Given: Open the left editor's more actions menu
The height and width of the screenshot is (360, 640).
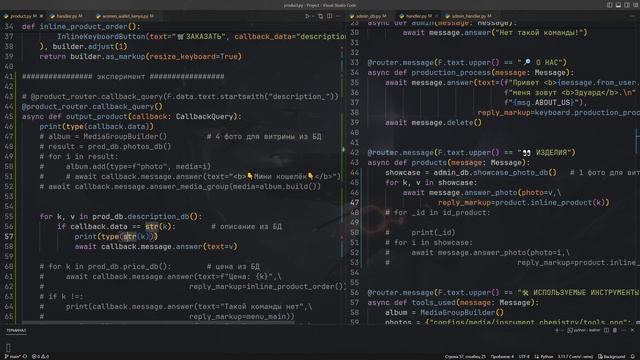Looking at the screenshot, I should coord(338,16).
